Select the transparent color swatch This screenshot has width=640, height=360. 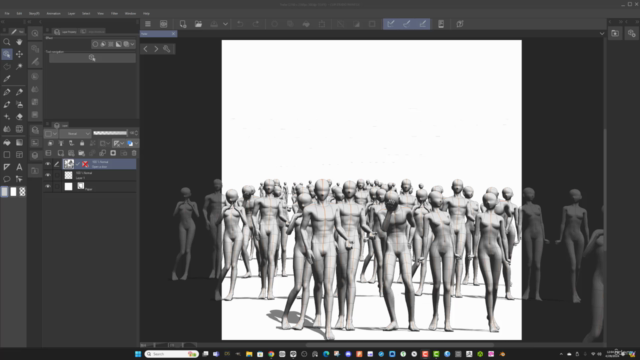pyautogui.click(x=22, y=191)
